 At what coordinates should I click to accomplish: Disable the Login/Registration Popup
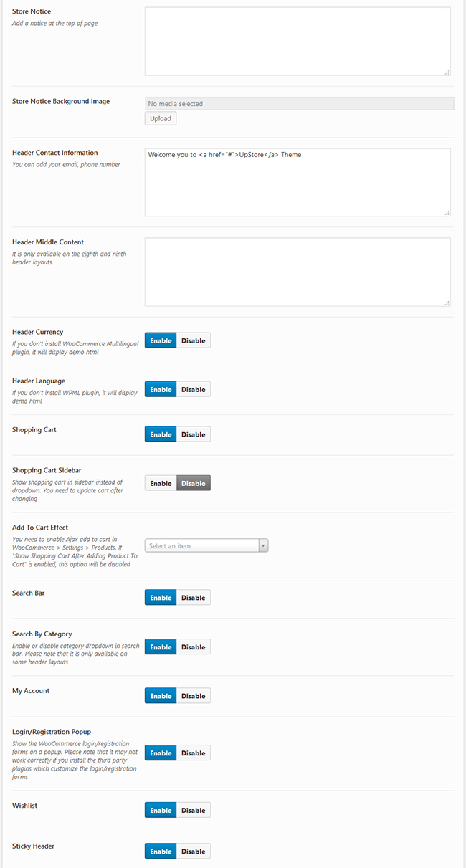pyautogui.click(x=194, y=753)
